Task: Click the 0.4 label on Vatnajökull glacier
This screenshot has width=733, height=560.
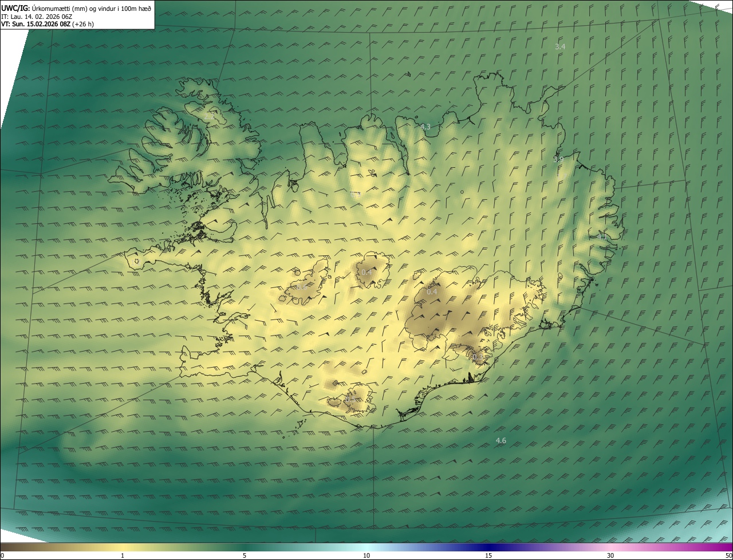Action: click(432, 291)
